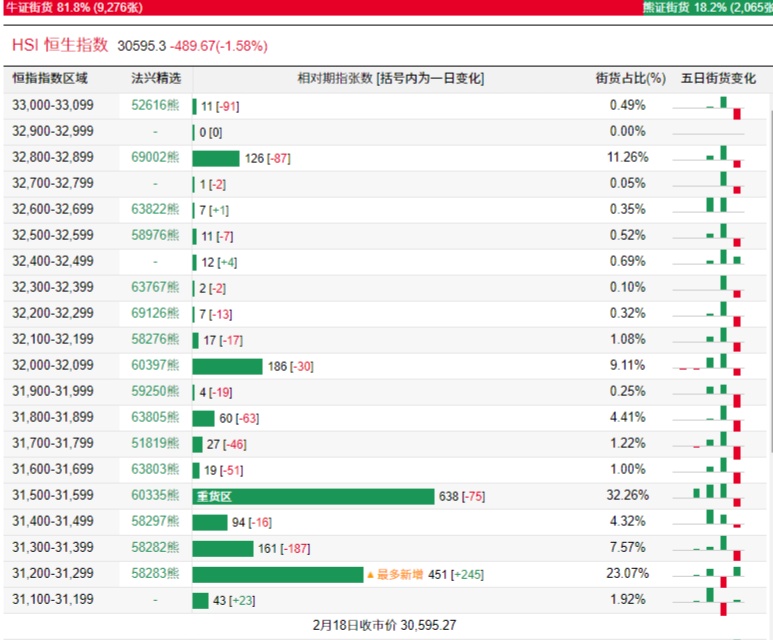Open warrant link 63805熊
This screenshot has height=640, width=773.
pos(155,417)
